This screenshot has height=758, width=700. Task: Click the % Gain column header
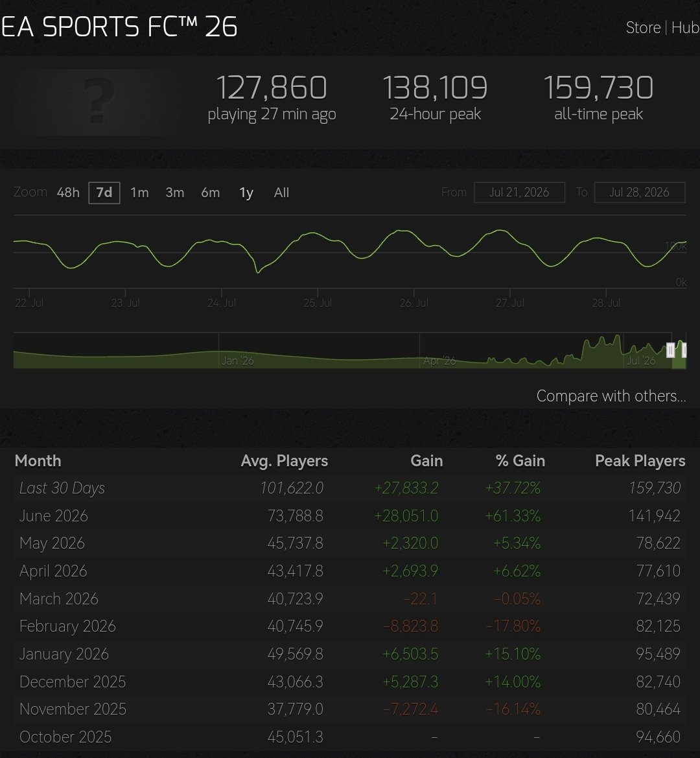coord(520,460)
